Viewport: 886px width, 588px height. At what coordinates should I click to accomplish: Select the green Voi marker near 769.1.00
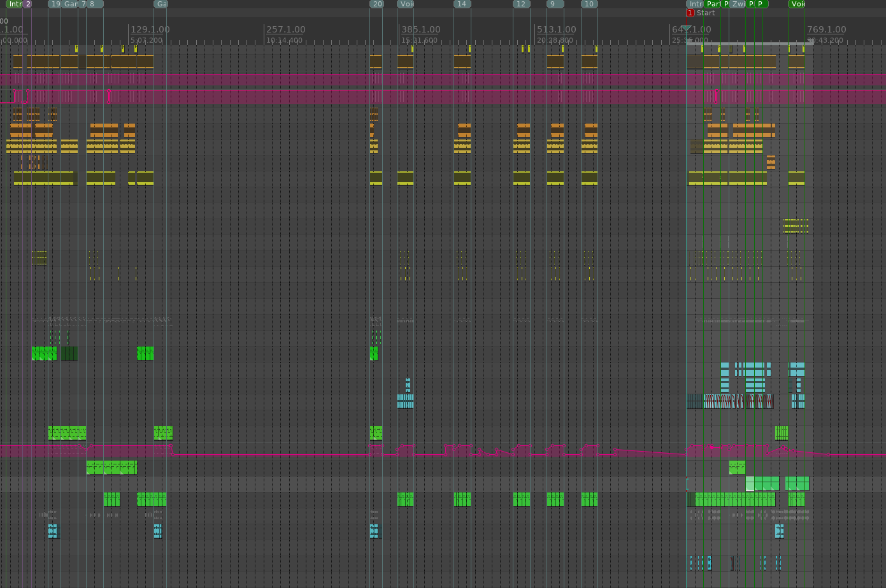coord(797,4)
